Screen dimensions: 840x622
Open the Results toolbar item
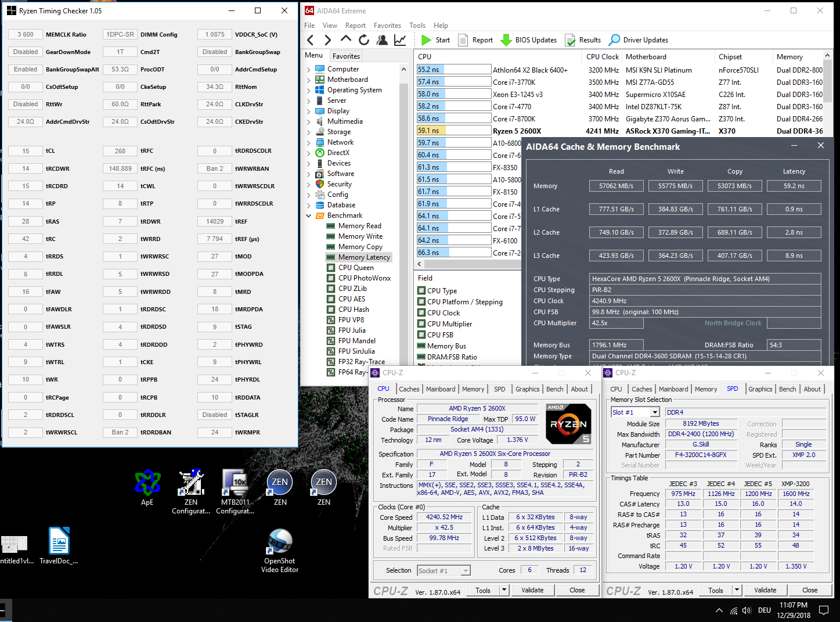click(x=583, y=40)
